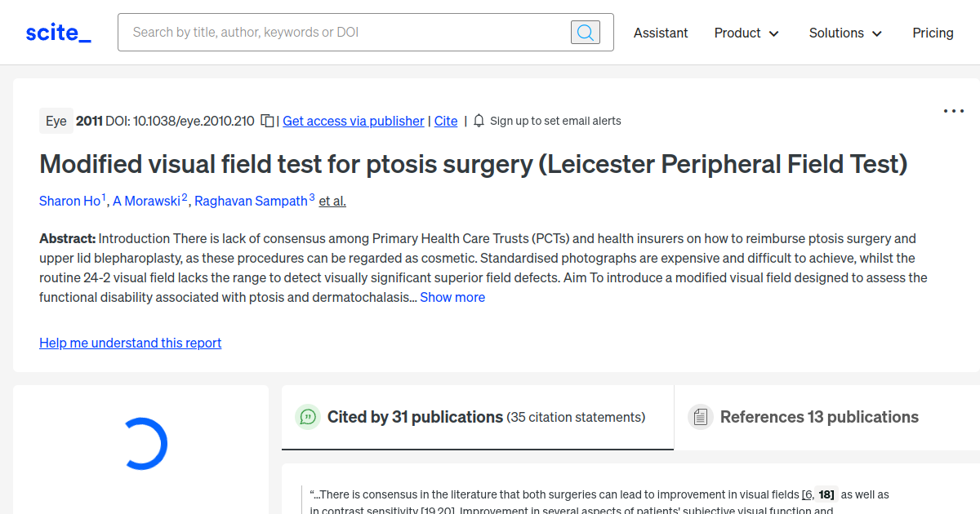Click the Cite link
This screenshot has height=514, width=980.
tap(445, 120)
